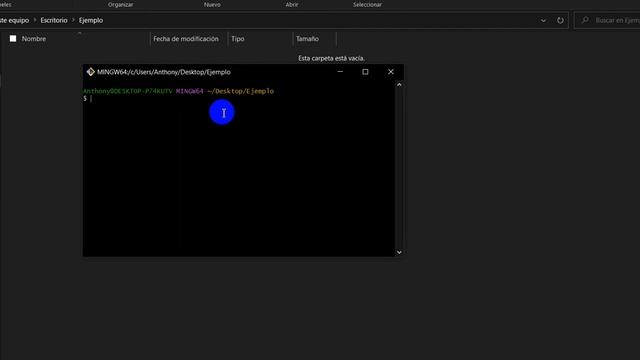Sort by the Tipo column header
Image resolution: width=640 pixels, height=360 pixels.
coord(238,39)
